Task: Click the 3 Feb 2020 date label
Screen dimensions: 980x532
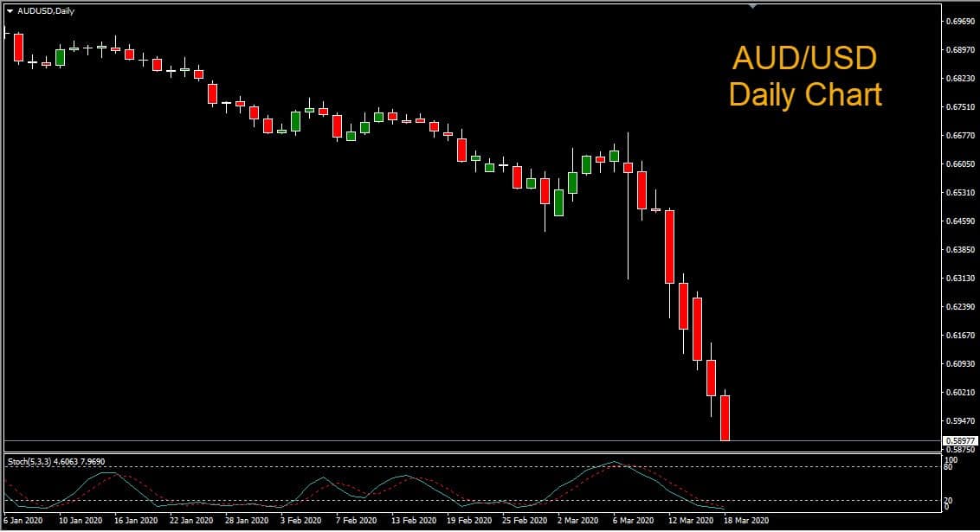Action: 299,522
